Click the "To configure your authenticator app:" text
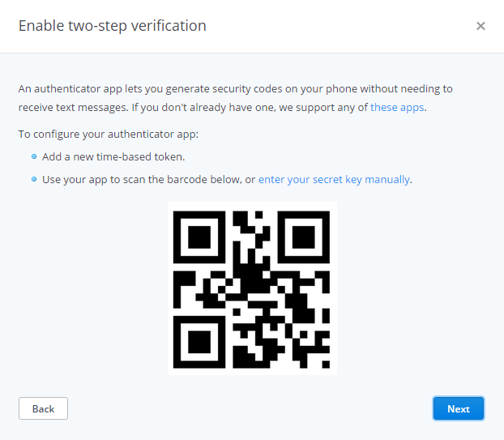 pos(109,134)
